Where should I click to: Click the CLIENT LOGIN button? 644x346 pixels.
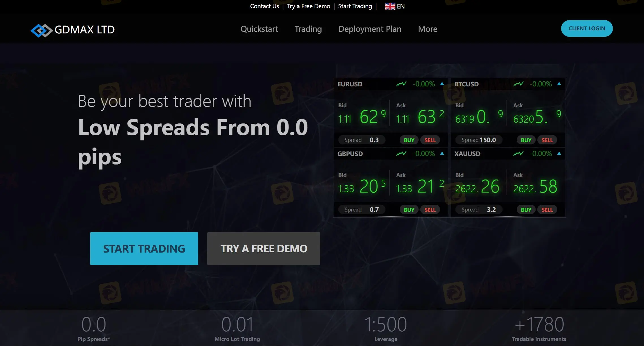coord(587,28)
